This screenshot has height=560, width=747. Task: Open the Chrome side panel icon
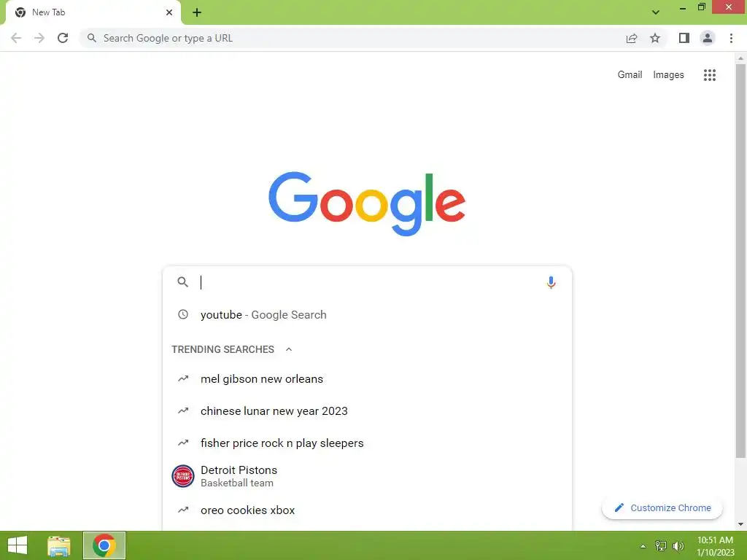click(684, 38)
